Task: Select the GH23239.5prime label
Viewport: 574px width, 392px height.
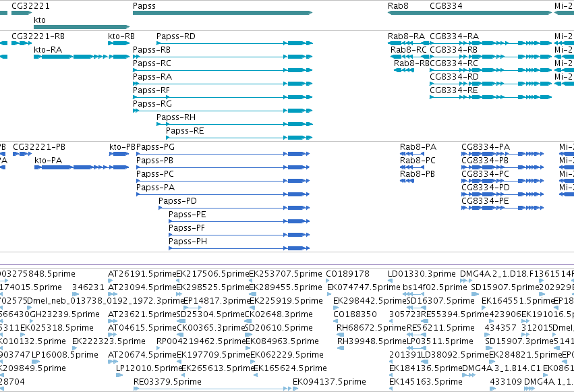Action: (x=65, y=315)
